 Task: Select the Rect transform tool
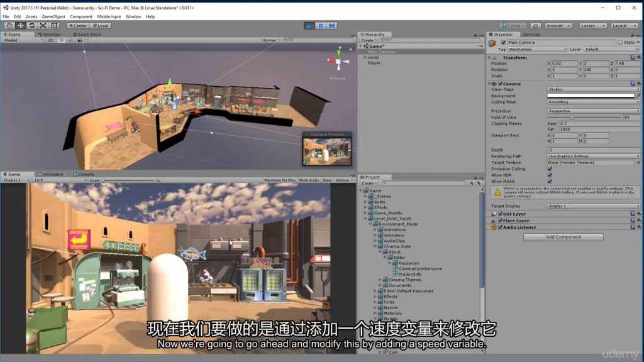coord(54,25)
